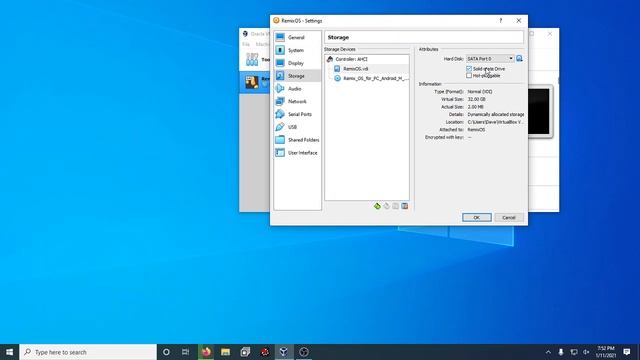Screen dimensions: 640x360
Task: Click the Virtual Size value 32.00 GB
Action: 476,99
